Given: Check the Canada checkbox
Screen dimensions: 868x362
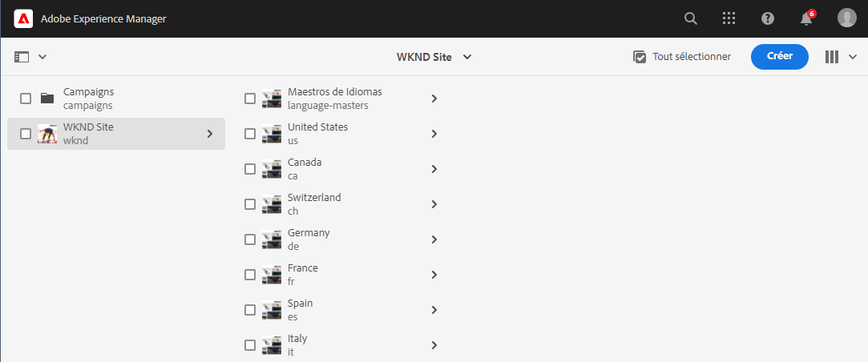Looking at the screenshot, I should tap(250, 169).
